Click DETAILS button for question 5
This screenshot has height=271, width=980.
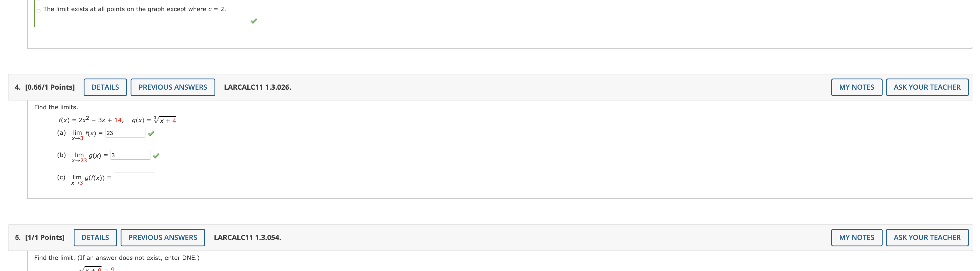(95, 237)
